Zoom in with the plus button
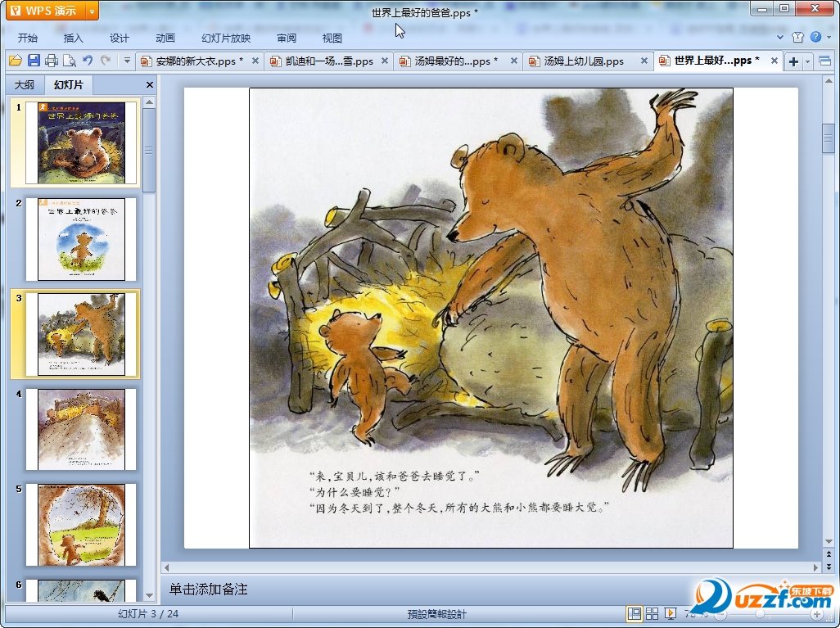Image resolution: width=840 pixels, height=628 pixels. pyautogui.click(x=817, y=614)
